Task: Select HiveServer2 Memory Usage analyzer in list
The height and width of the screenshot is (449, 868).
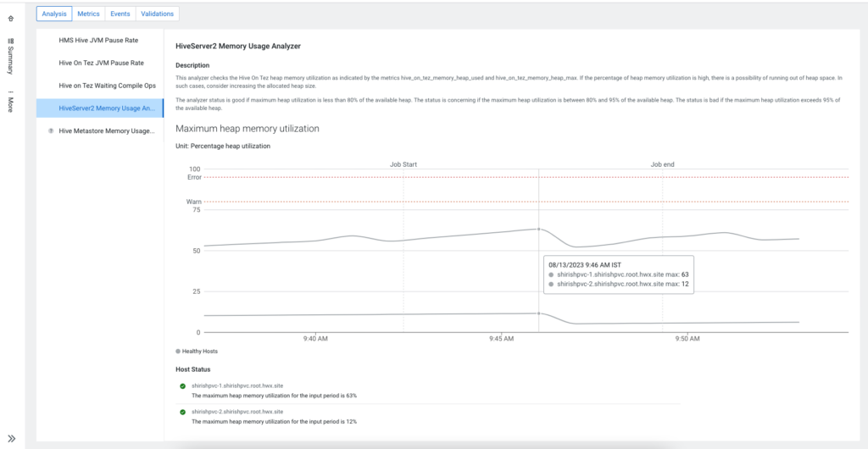Action: pyautogui.click(x=107, y=108)
